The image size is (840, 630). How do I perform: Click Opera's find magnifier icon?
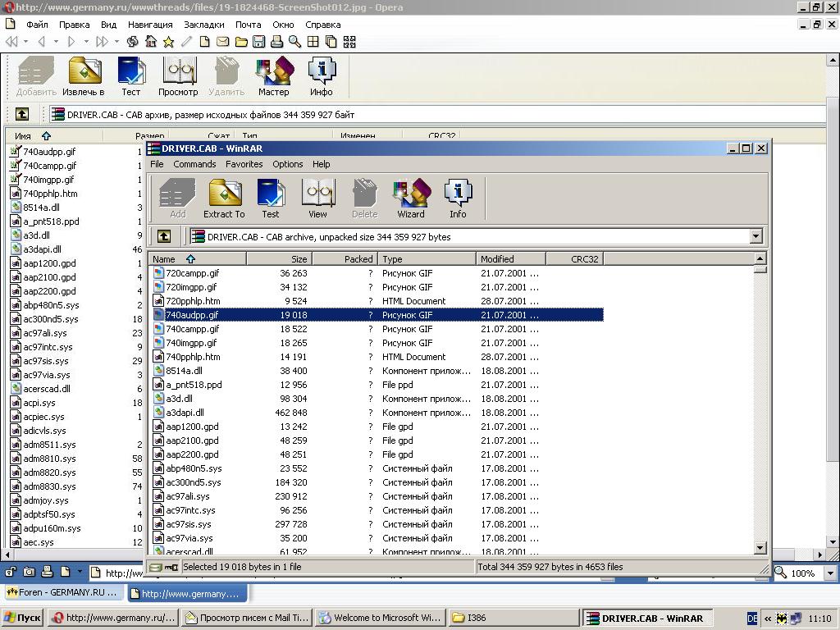[294, 42]
